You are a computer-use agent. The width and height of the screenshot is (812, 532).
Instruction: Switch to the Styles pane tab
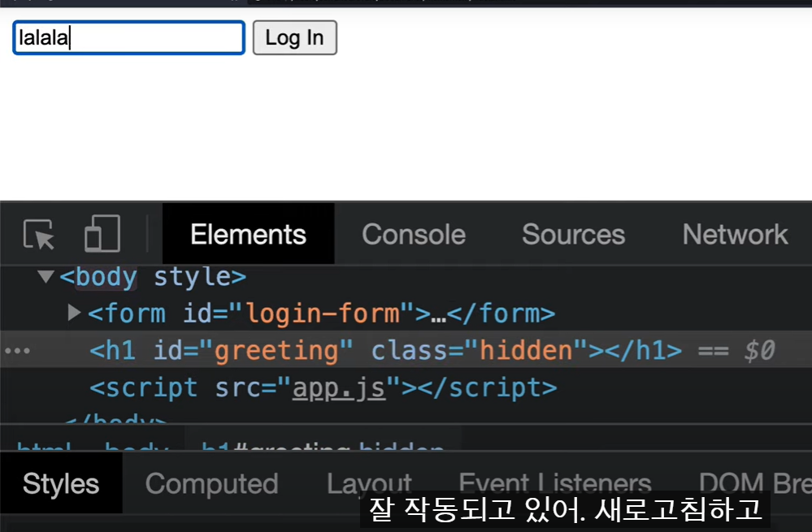tap(61, 484)
